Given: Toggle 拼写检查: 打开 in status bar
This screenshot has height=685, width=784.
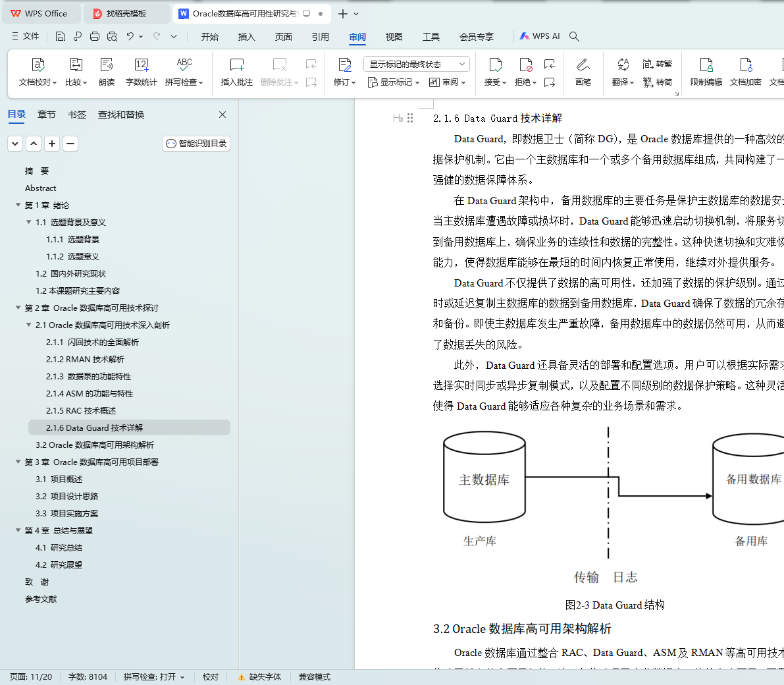Looking at the screenshot, I should [x=154, y=677].
